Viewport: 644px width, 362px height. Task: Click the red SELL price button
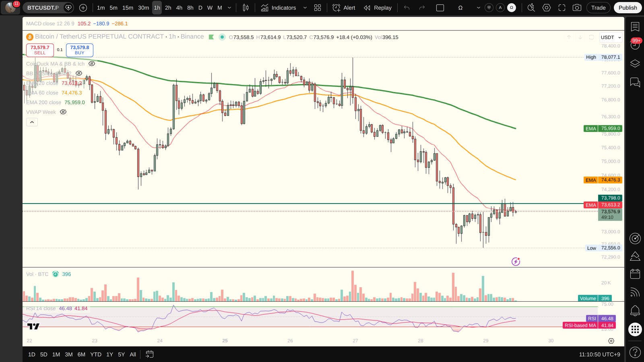(40, 50)
